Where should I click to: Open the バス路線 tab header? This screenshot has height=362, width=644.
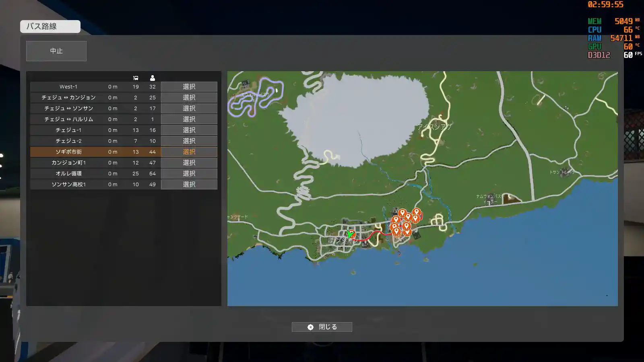pos(50,27)
